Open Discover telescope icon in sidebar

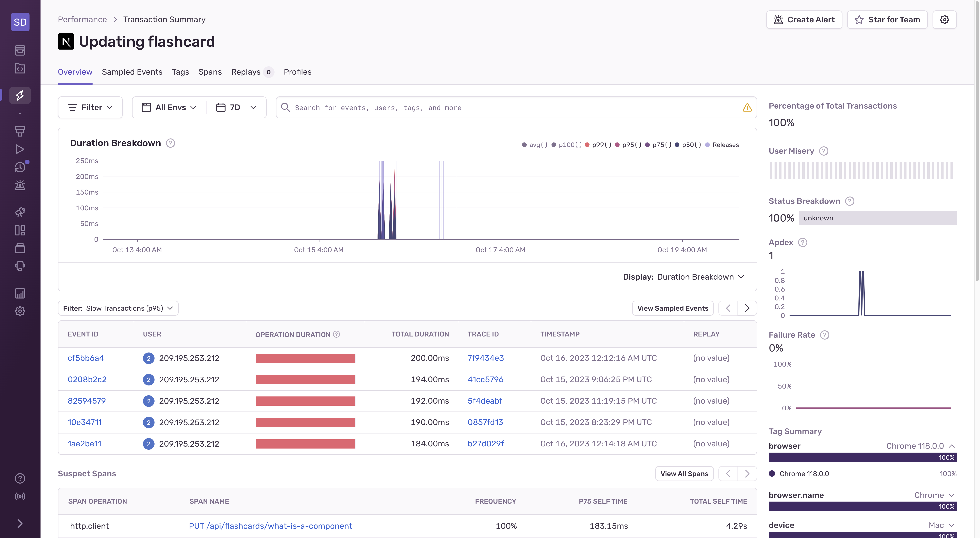tap(20, 212)
